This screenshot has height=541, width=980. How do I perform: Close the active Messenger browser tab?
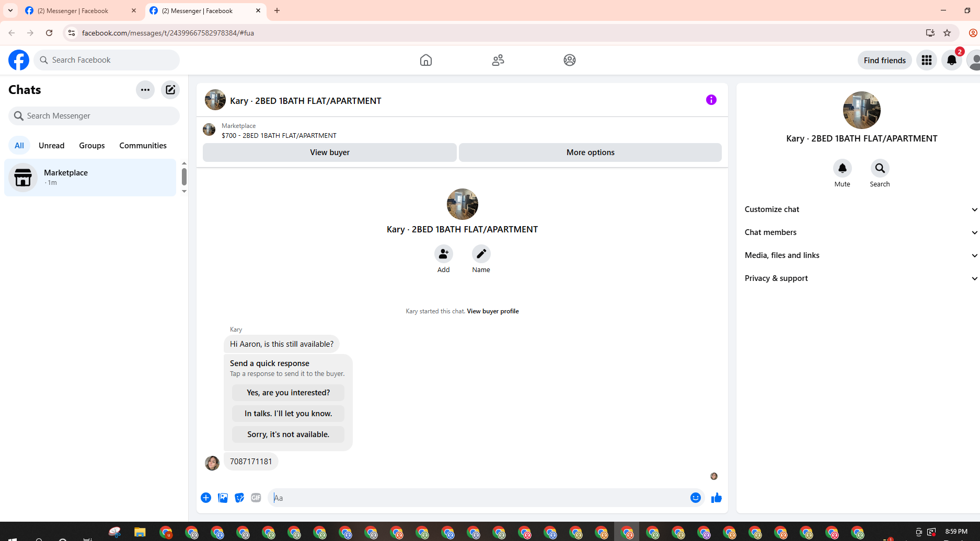pyautogui.click(x=258, y=10)
